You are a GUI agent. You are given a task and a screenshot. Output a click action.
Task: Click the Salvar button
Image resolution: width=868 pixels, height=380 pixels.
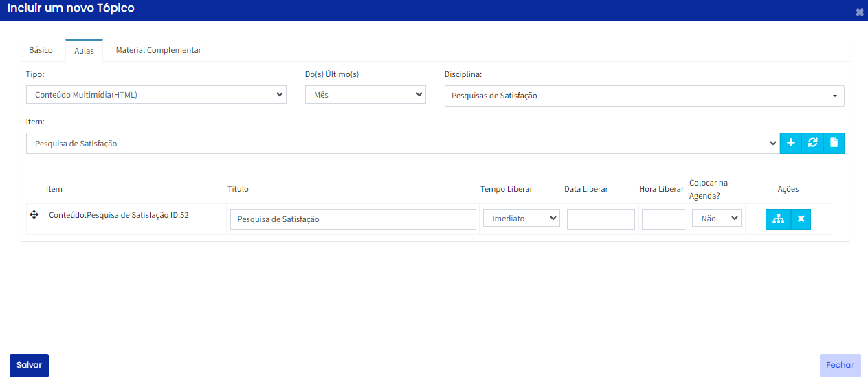tap(29, 366)
